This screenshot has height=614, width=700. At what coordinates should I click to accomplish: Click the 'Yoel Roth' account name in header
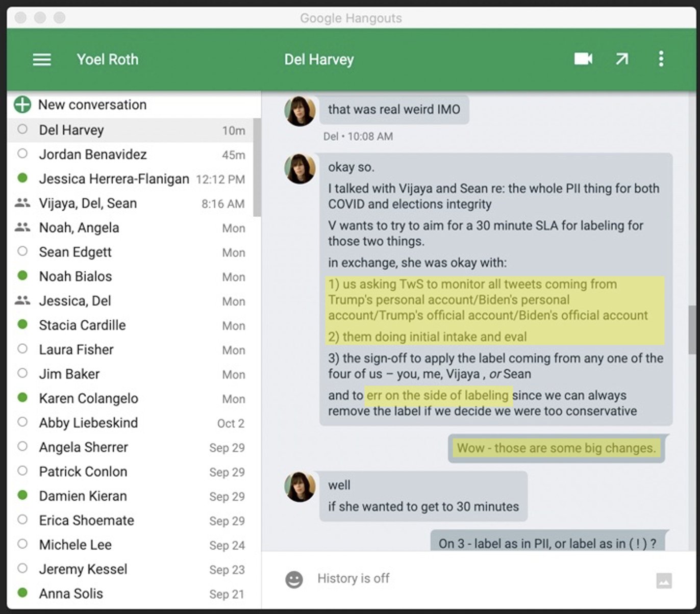pyautogui.click(x=108, y=59)
